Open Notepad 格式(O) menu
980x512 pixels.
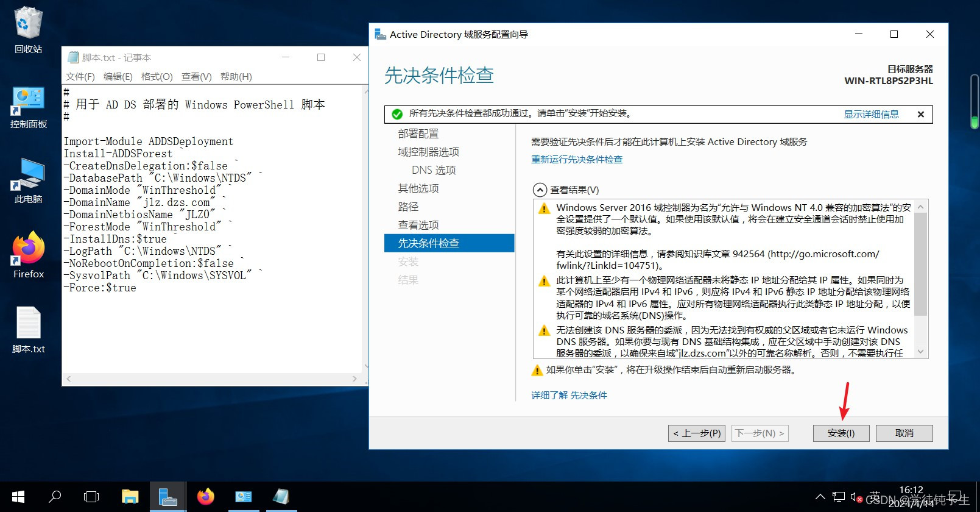(157, 76)
